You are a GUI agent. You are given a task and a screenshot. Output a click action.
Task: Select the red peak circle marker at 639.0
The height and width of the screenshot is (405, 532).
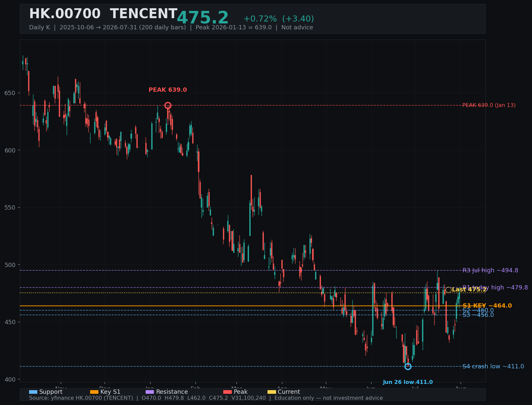[x=168, y=106]
